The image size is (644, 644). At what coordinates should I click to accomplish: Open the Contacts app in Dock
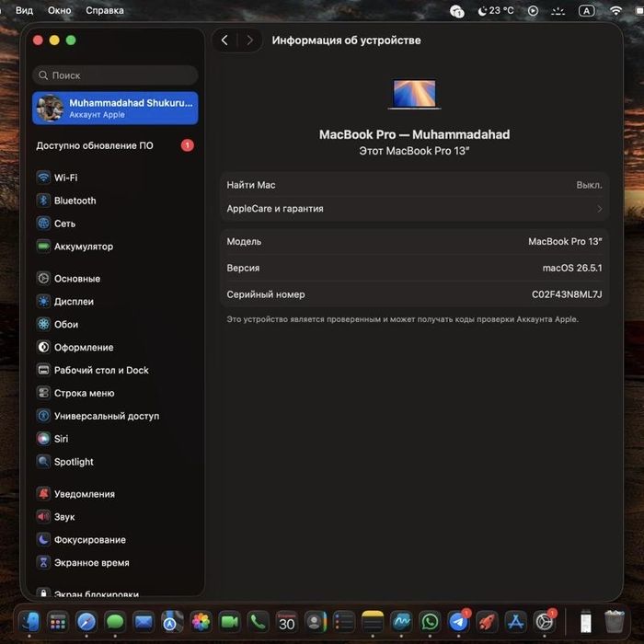315,622
